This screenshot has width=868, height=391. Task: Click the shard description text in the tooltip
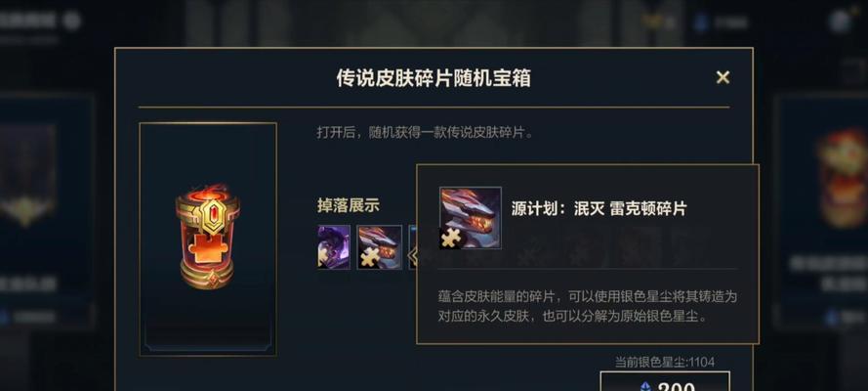587,306
